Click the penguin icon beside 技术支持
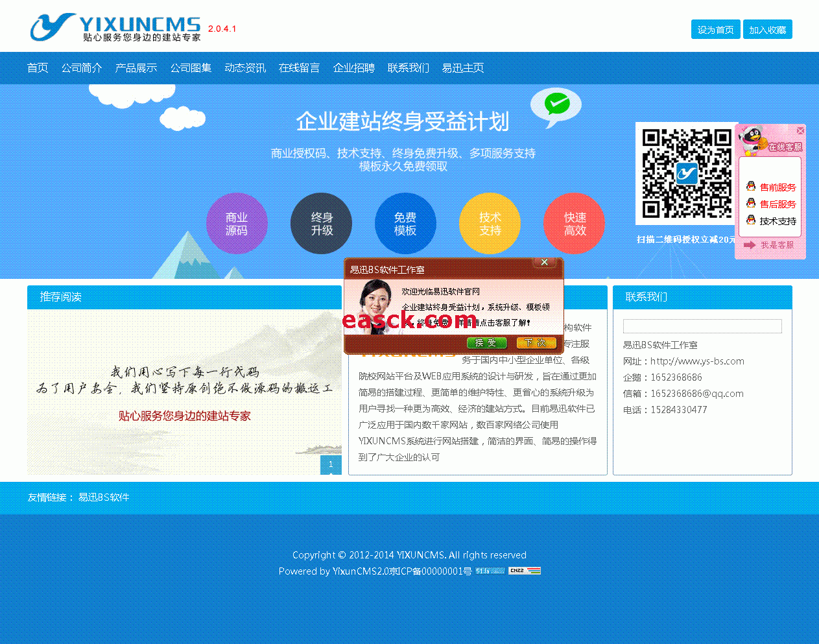This screenshot has width=819, height=644. click(x=751, y=221)
